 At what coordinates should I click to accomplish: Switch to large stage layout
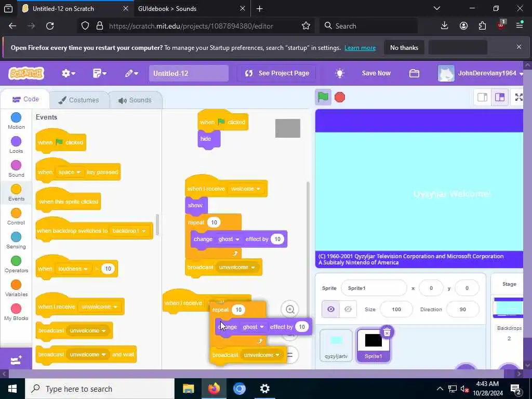coord(500,97)
